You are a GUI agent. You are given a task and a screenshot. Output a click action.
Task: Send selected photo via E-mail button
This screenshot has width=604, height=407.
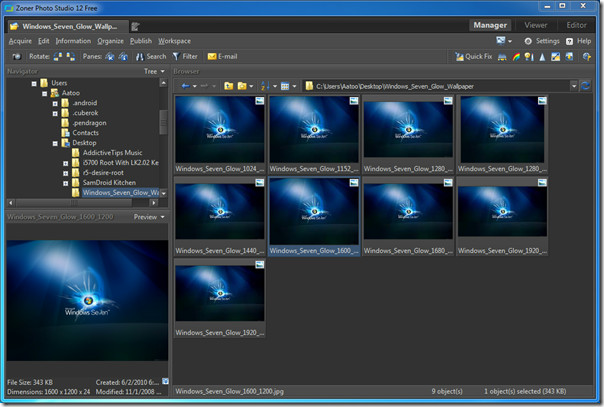coord(222,57)
